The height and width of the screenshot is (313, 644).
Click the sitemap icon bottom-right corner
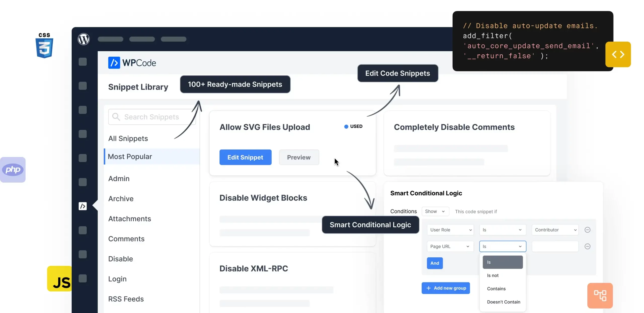[x=600, y=295]
